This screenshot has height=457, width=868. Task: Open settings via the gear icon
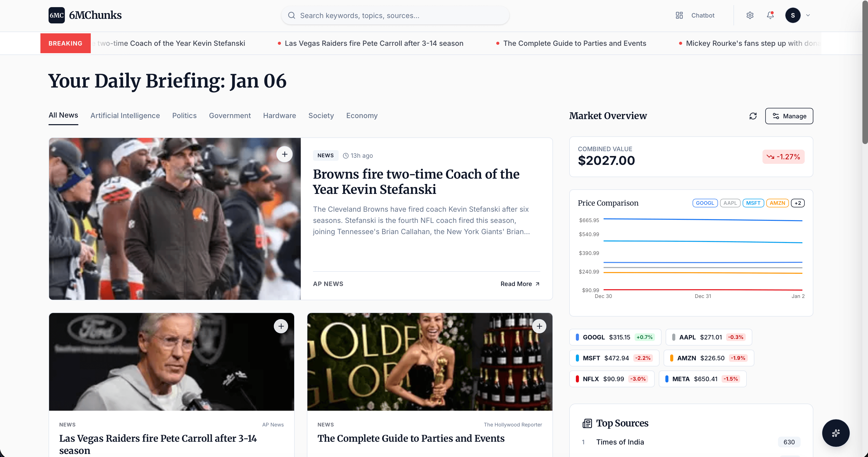click(750, 15)
